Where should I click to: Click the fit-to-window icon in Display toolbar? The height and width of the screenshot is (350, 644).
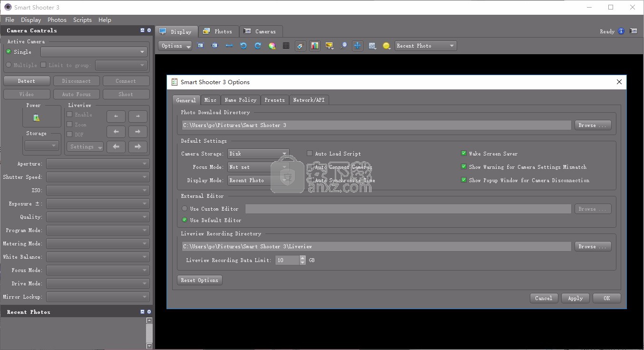pos(201,46)
